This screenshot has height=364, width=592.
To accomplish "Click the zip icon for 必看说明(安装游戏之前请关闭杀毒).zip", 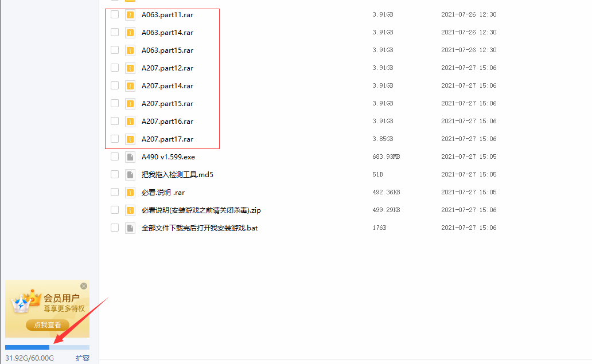I will [x=130, y=210].
